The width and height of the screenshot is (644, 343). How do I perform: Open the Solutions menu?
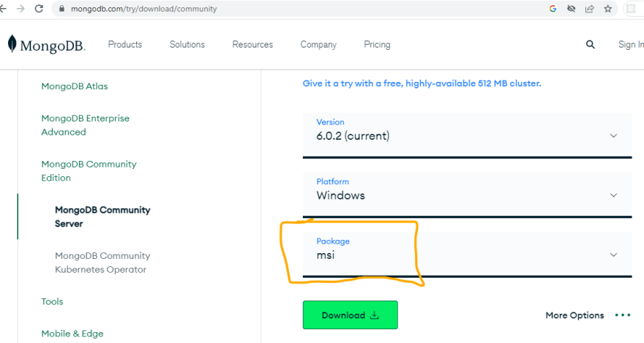tap(187, 45)
